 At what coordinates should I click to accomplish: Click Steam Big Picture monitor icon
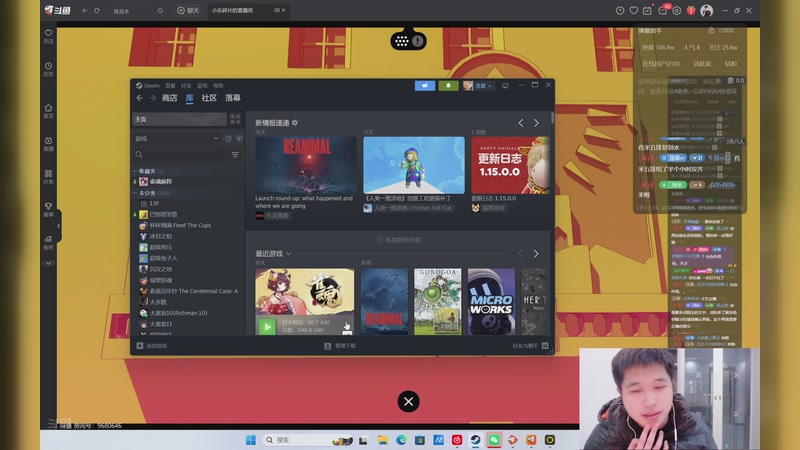(x=505, y=86)
